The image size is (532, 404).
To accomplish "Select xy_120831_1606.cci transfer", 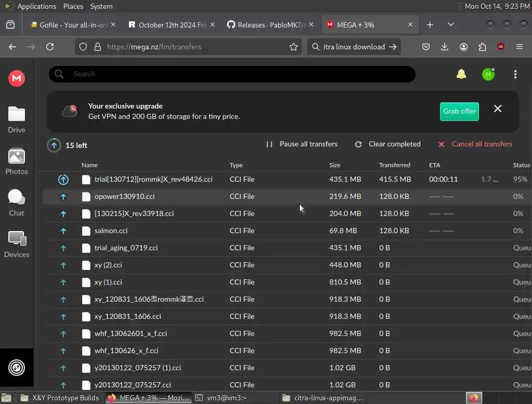I will [287, 316].
